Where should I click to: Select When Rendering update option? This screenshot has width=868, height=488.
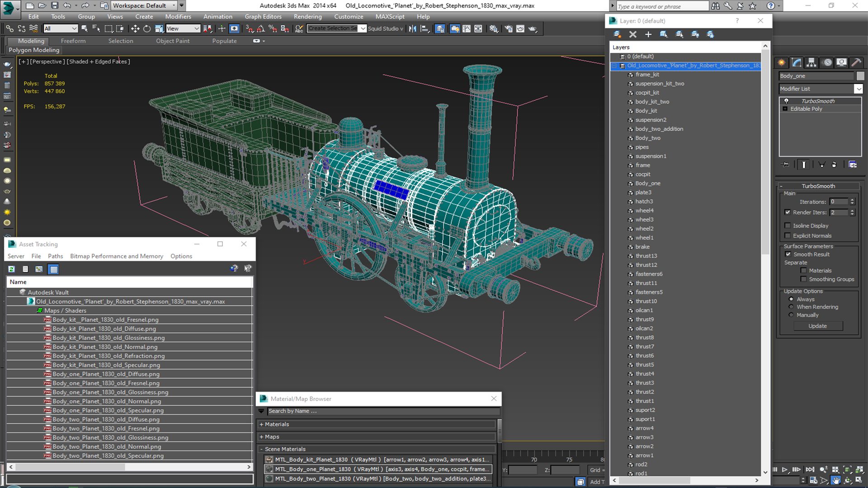point(791,307)
